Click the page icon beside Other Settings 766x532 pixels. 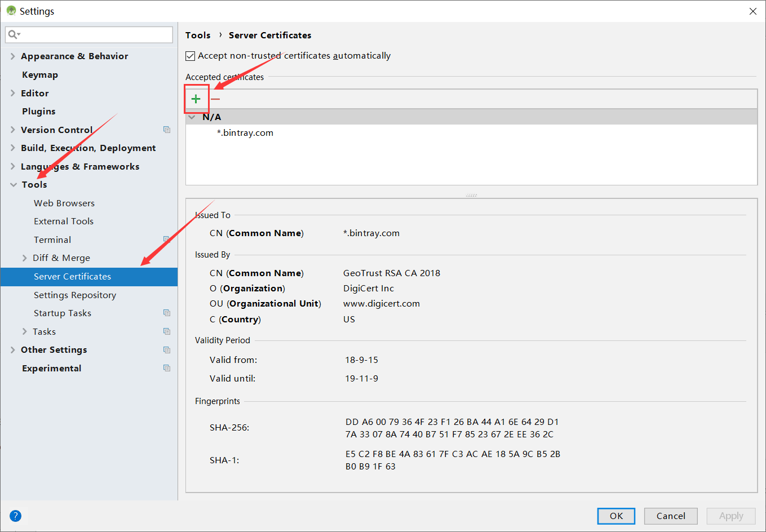(x=167, y=349)
